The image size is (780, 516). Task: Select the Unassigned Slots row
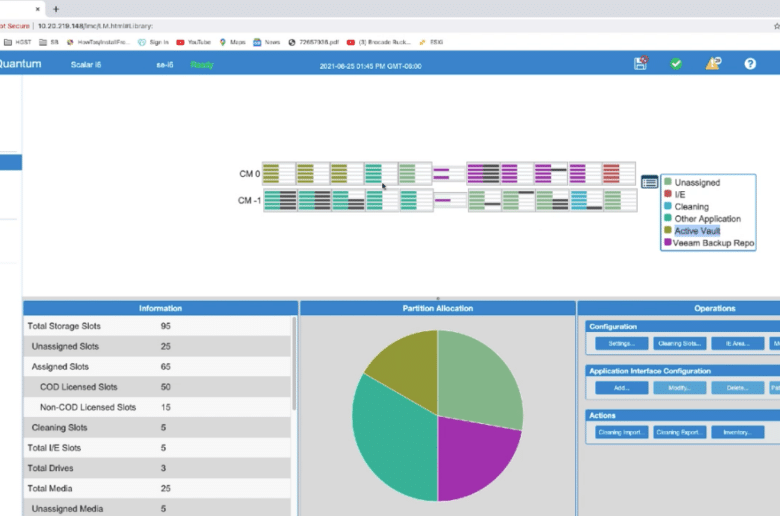157,346
